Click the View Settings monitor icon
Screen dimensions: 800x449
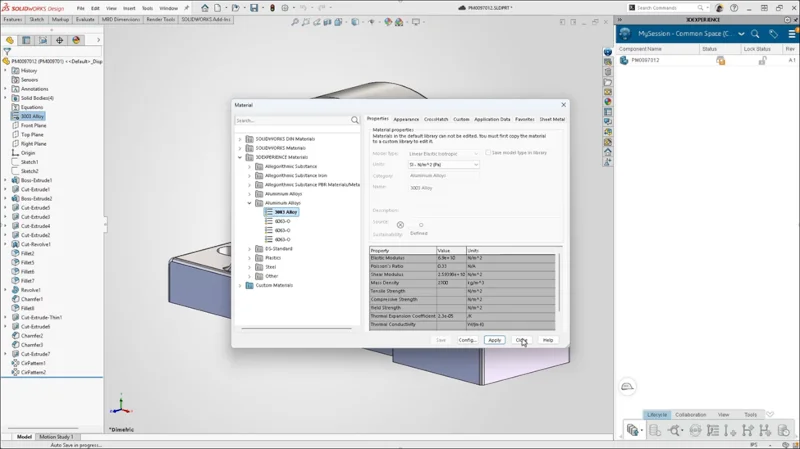[416, 22]
